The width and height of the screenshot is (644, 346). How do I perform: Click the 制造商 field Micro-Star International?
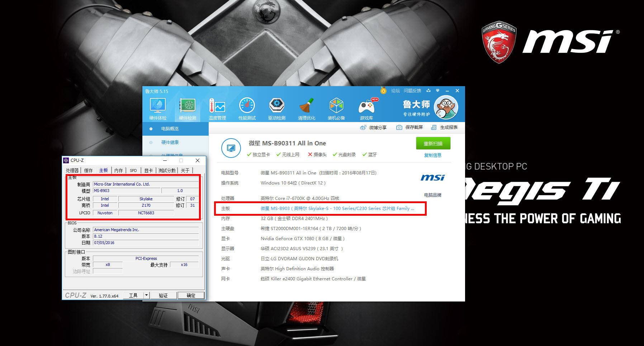(x=146, y=184)
